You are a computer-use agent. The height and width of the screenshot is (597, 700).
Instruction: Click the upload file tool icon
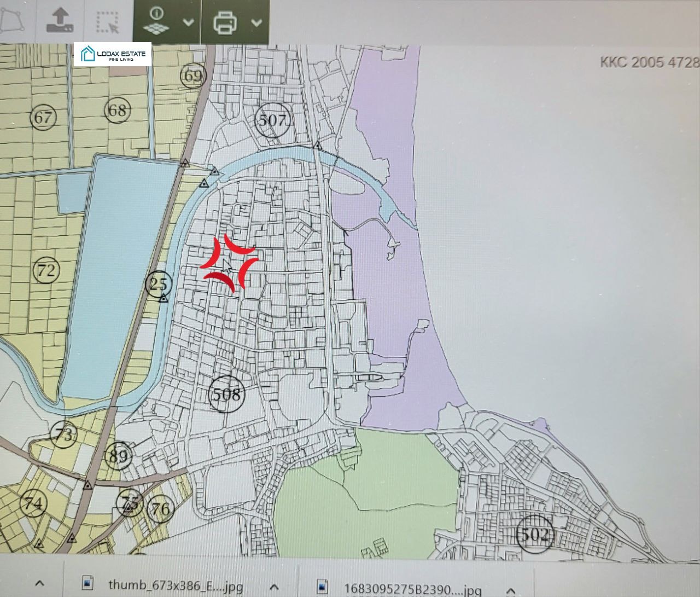pos(59,21)
